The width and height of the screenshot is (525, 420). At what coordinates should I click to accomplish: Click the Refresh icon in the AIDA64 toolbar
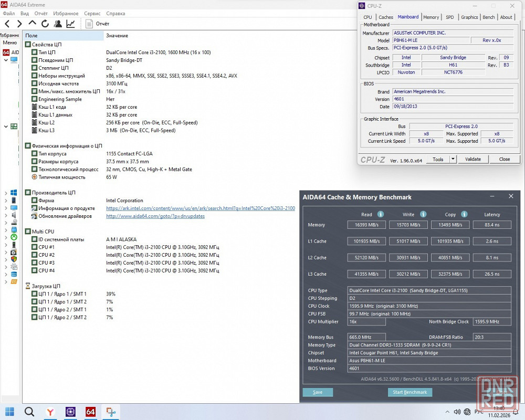click(45, 24)
